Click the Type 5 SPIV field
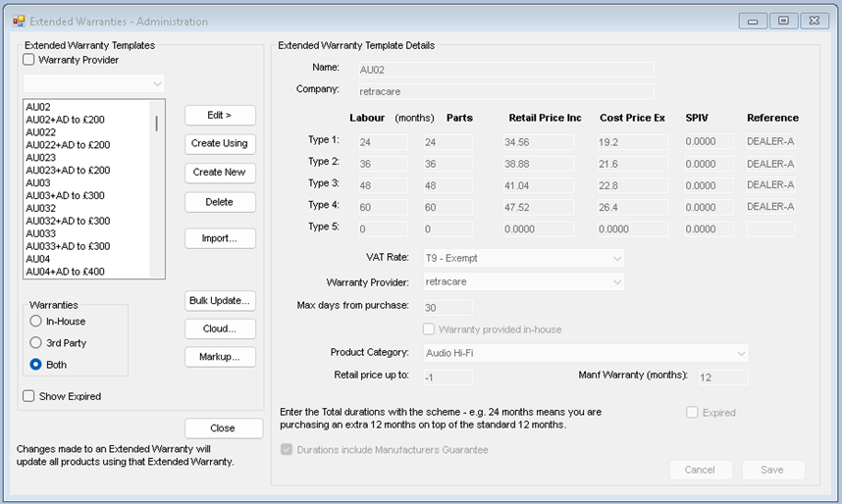This screenshot has height=504, width=842. click(709, 229)
